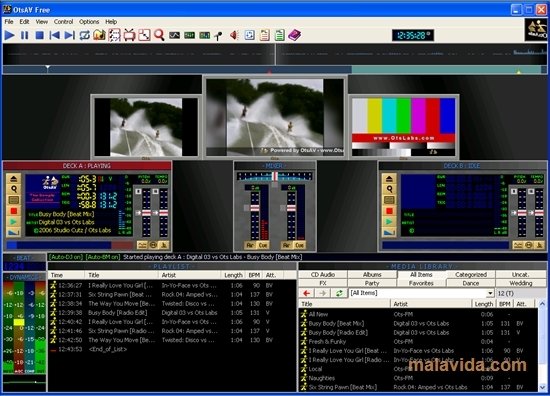Image resolution: width=550 pixels, height=396 pixels.
Task: Click Deck A track progress bar
Action: tap(70, 245)
